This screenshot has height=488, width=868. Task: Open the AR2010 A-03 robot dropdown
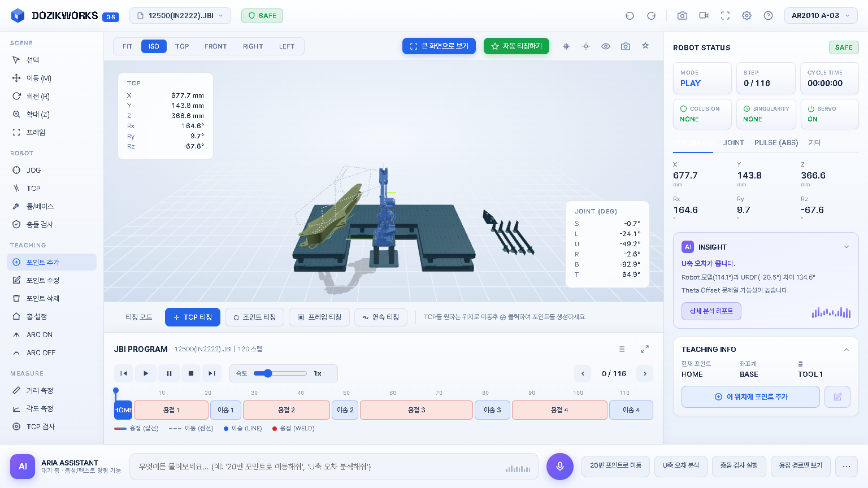(x=821, y=16)
